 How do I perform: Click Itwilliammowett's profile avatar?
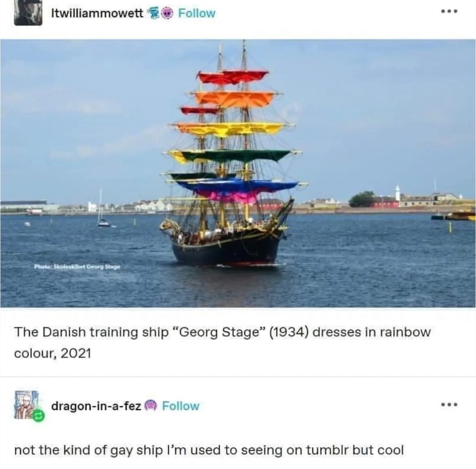tap(28, 12)
